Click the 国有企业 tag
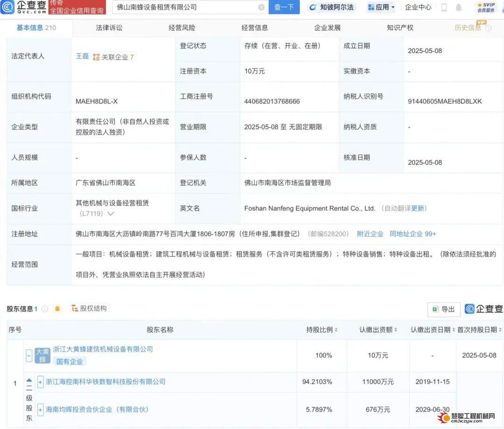504x429 pixels. tap(70, 361)
